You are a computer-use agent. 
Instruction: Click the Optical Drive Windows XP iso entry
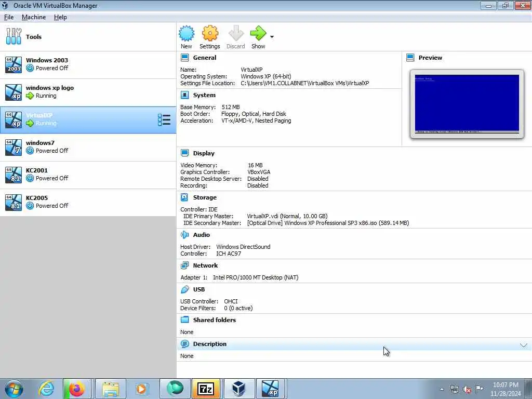328,223
